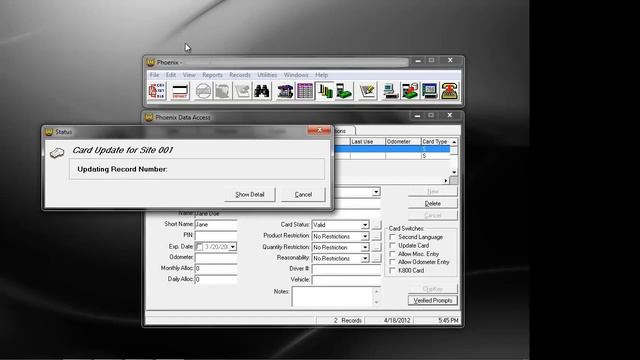Click the red telephone icon
Screen dimensions: 640x360
click(x=449, y=91)
